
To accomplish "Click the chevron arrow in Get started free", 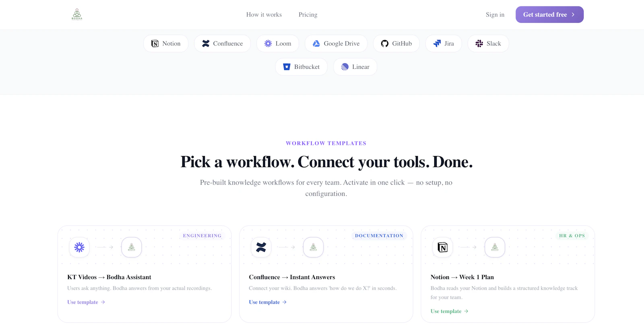I will click(x=573, y=14).
